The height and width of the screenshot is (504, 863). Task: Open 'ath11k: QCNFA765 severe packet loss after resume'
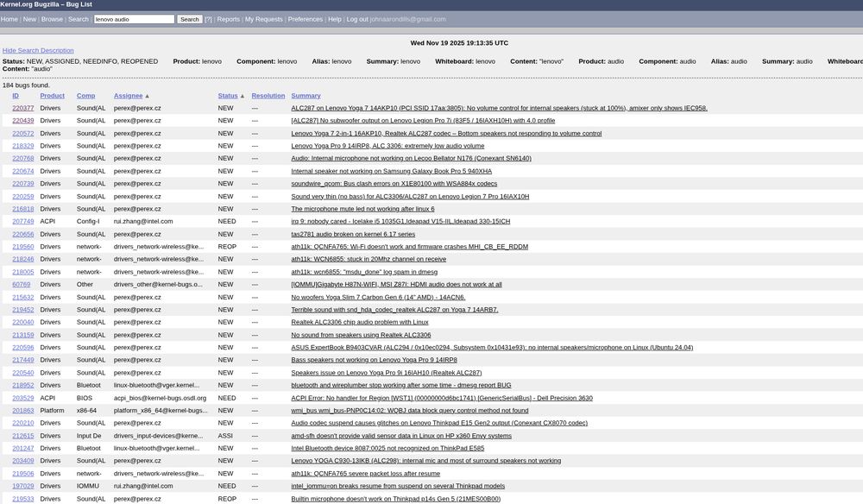coord(365,474)
